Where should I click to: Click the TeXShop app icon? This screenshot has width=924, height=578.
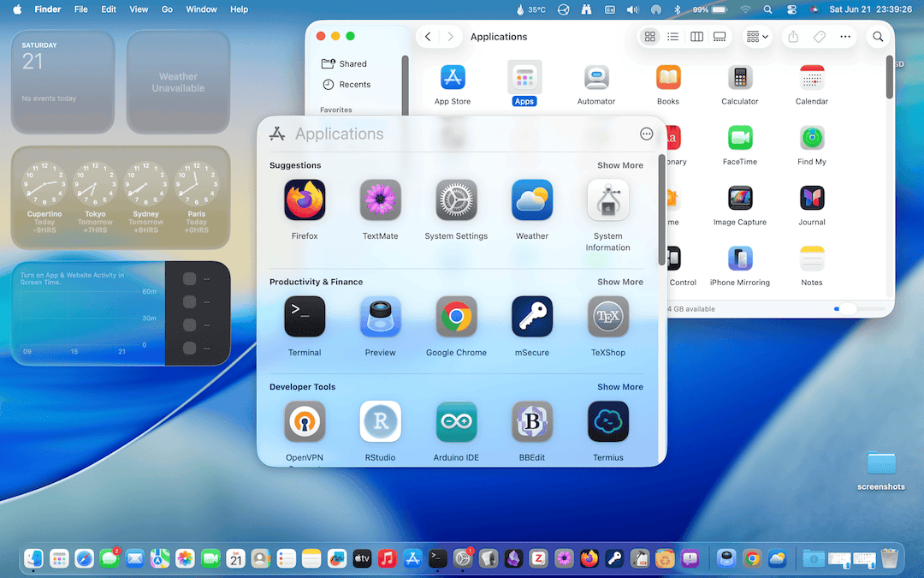coord(608,318)
